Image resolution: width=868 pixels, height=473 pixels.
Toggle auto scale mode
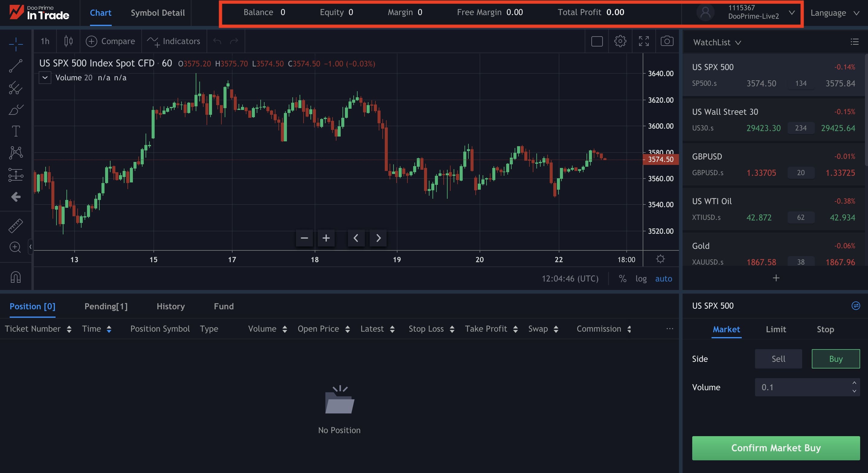coord(664,278)
